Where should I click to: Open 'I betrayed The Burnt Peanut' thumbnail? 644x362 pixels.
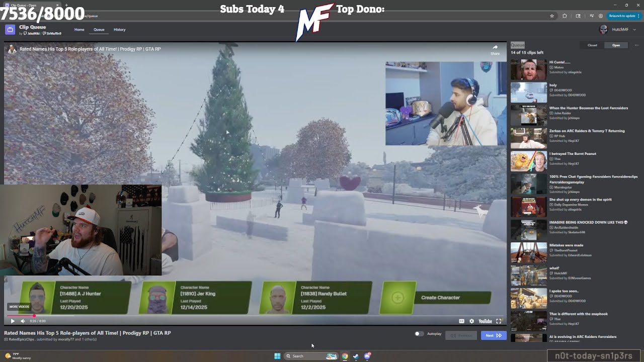click(x=528, y=161)
